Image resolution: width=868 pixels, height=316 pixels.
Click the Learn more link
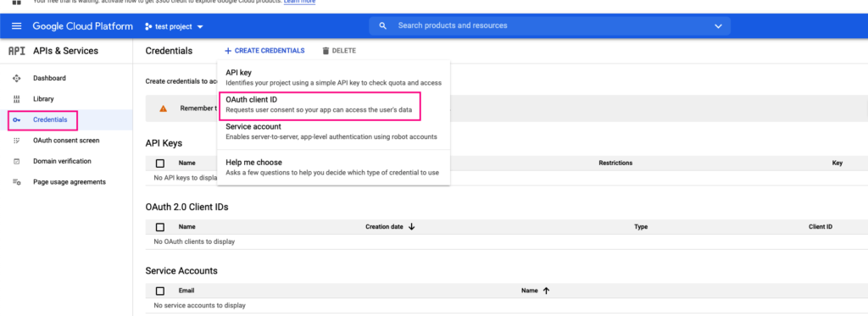(x=299, y=2)
